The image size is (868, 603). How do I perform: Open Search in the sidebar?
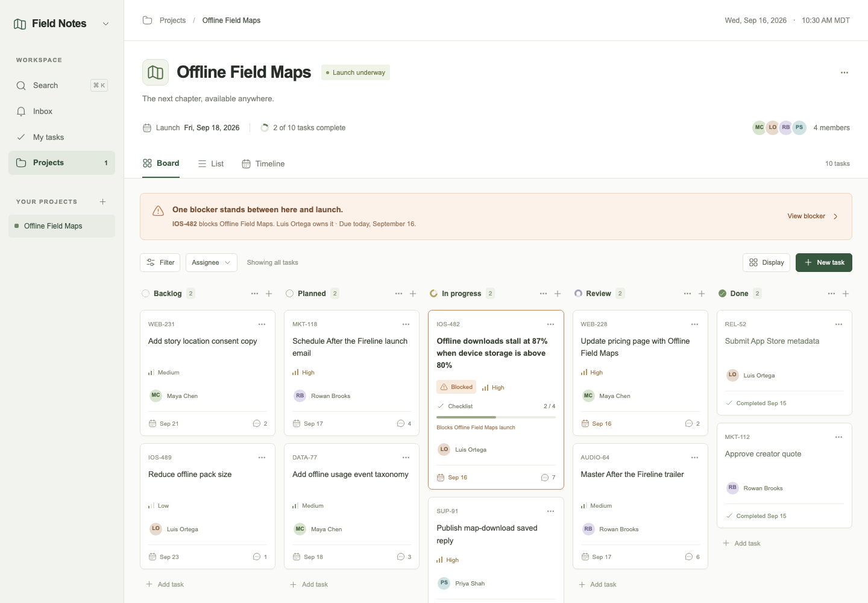(x=61, y=86)
